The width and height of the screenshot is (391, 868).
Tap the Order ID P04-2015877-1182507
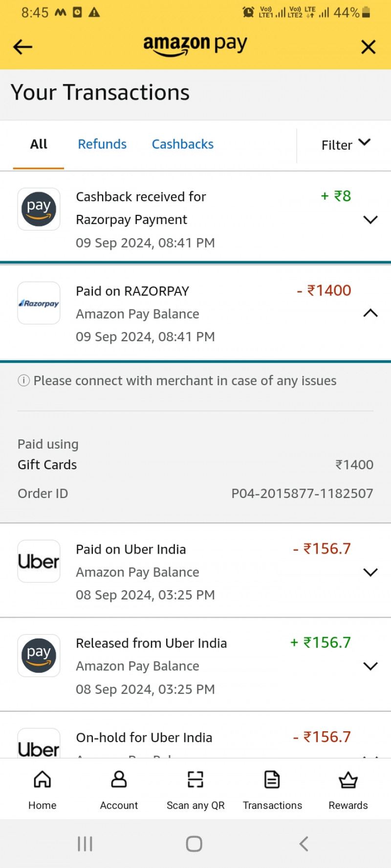302,494
